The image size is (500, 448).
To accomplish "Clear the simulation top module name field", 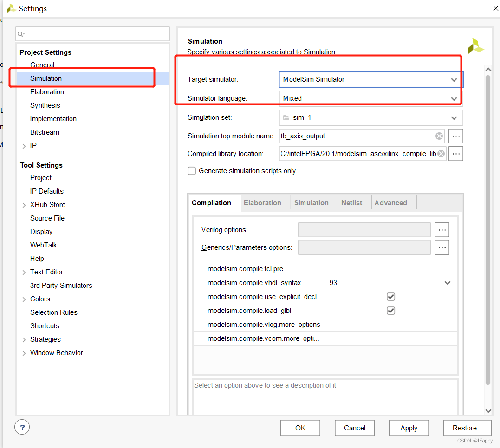I will (439, 136).
